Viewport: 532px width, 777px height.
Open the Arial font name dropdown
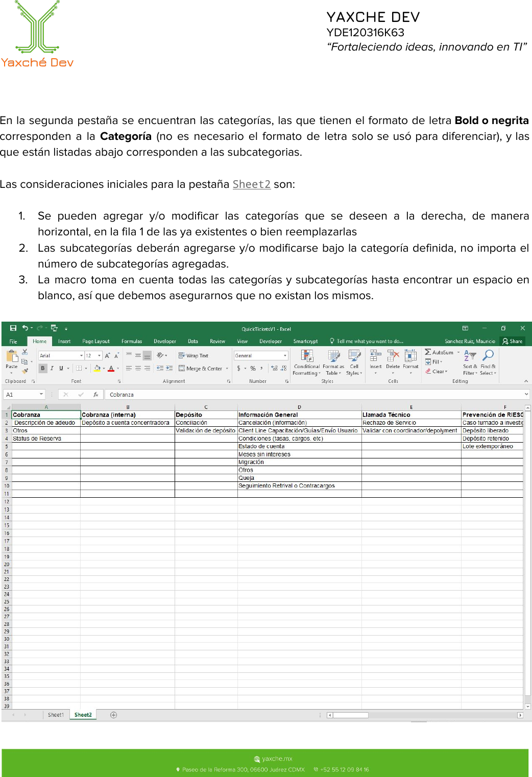pyautogui.click(x=81, y=355)
